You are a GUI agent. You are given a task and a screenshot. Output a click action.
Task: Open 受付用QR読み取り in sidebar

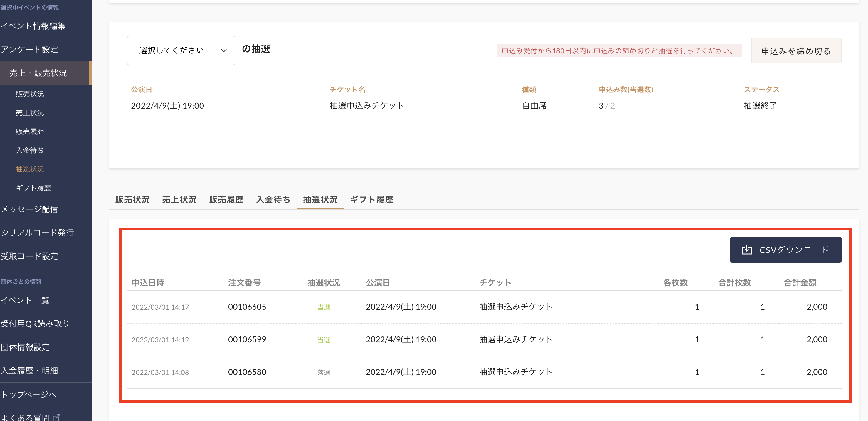[x=35, y=324]
